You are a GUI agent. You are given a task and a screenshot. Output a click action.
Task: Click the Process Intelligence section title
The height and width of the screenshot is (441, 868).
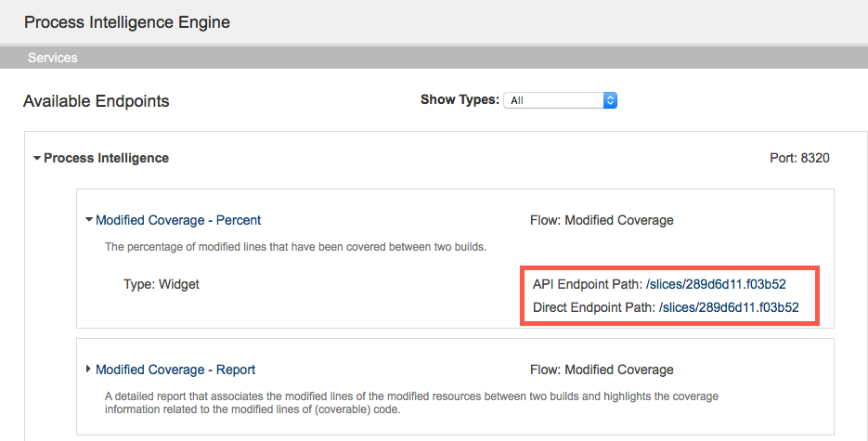[106, 158]
